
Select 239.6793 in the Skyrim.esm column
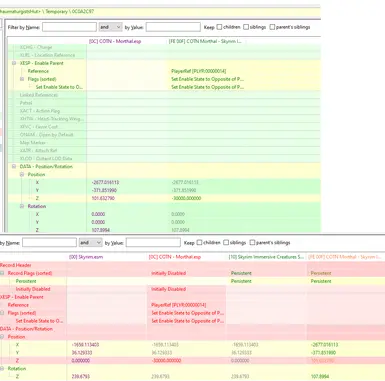click(80, 376)
